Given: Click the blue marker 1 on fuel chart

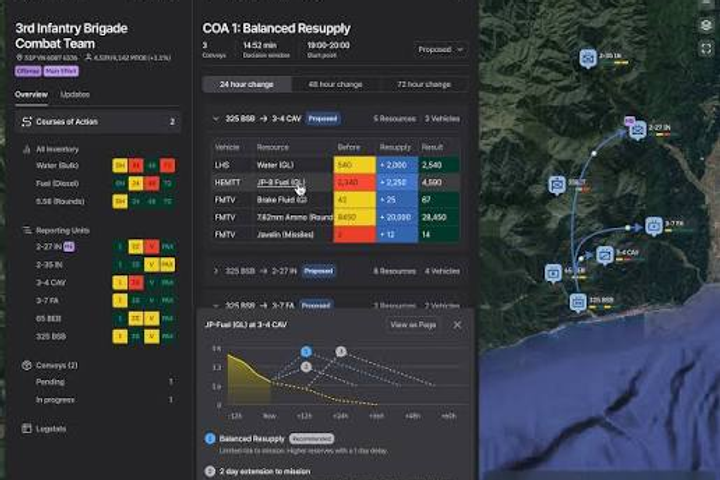Looking at the screenshot, I should pos(306,352).
